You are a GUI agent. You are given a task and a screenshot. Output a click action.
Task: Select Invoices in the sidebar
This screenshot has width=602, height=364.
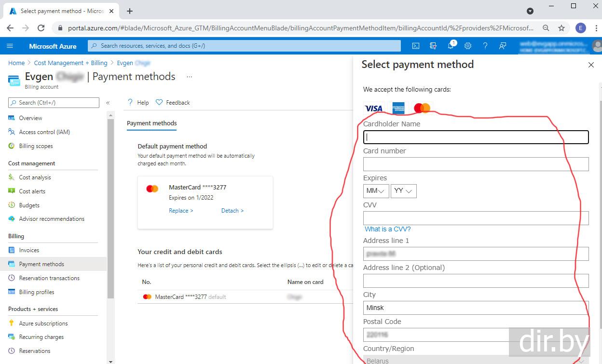29,250
